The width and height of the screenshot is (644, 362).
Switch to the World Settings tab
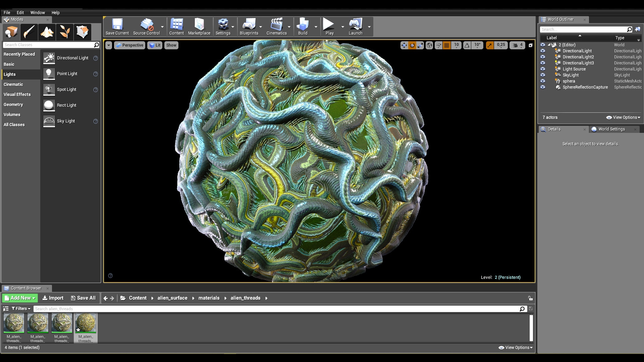pos(611,129)
